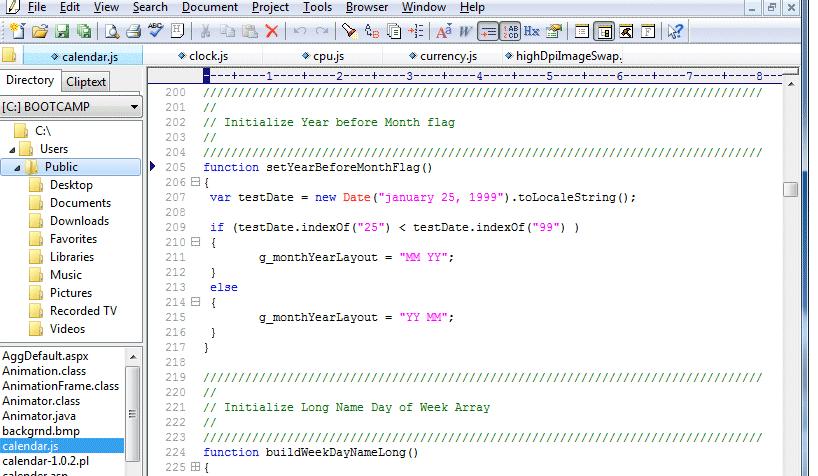Viewport: 818px width, 476px height.
Task: Click the context help arrow icon
Action: pos(675,31)
